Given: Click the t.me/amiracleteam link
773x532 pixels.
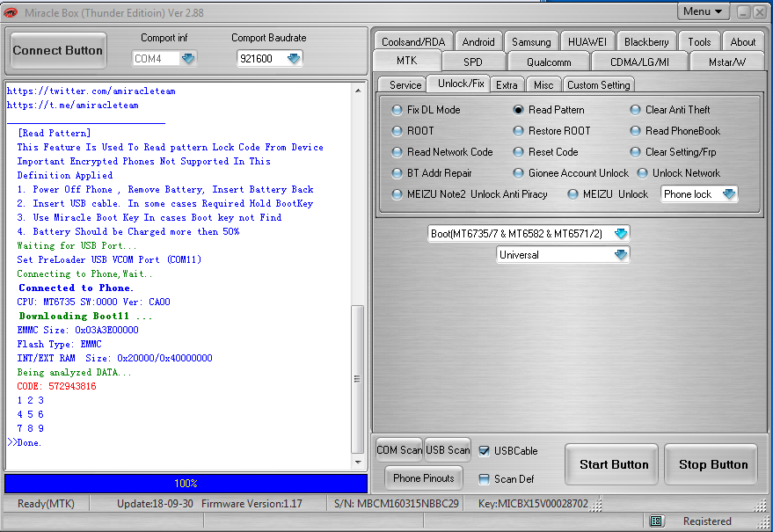Looking at the screenshot, I should [72, 105].
